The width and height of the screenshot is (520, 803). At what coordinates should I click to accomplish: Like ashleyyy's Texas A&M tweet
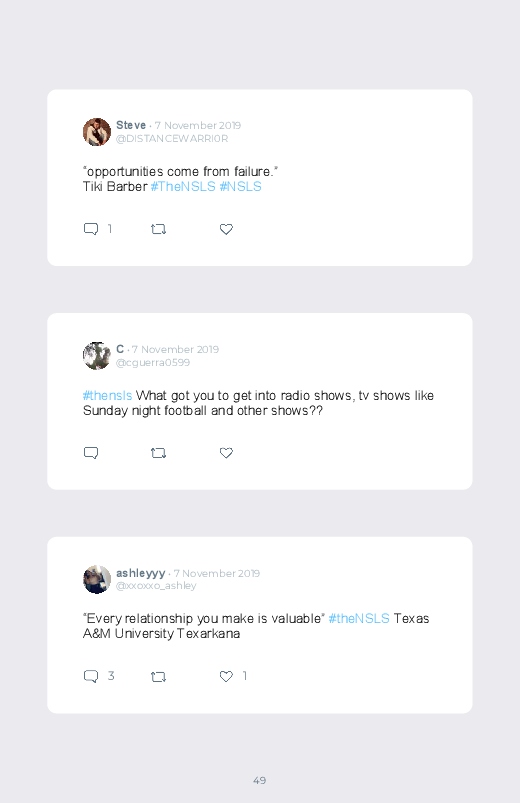pyautogui.click(x=226, y=677)
